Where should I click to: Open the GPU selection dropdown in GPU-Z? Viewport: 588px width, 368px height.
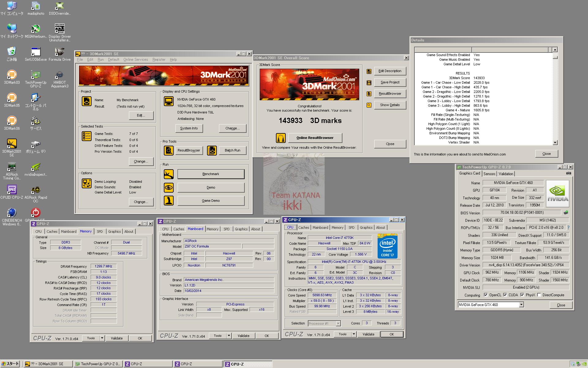click(x=521, y=305)
